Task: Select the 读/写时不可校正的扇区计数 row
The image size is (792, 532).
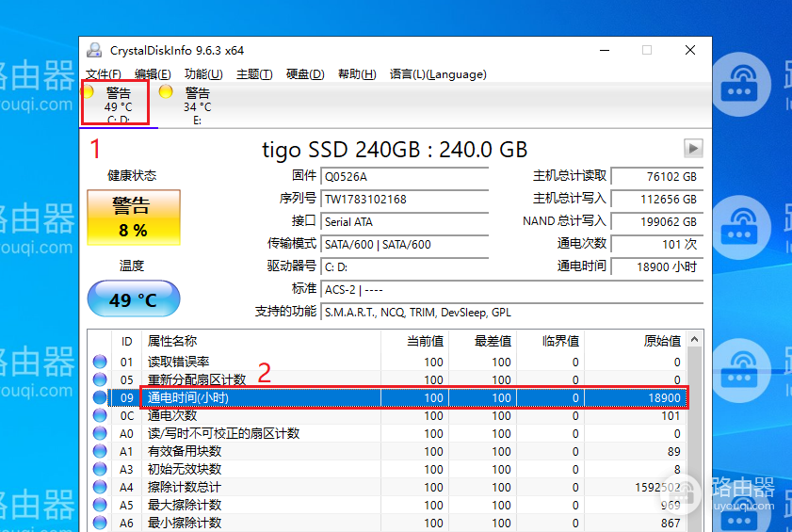Action: tap(387, 433)
